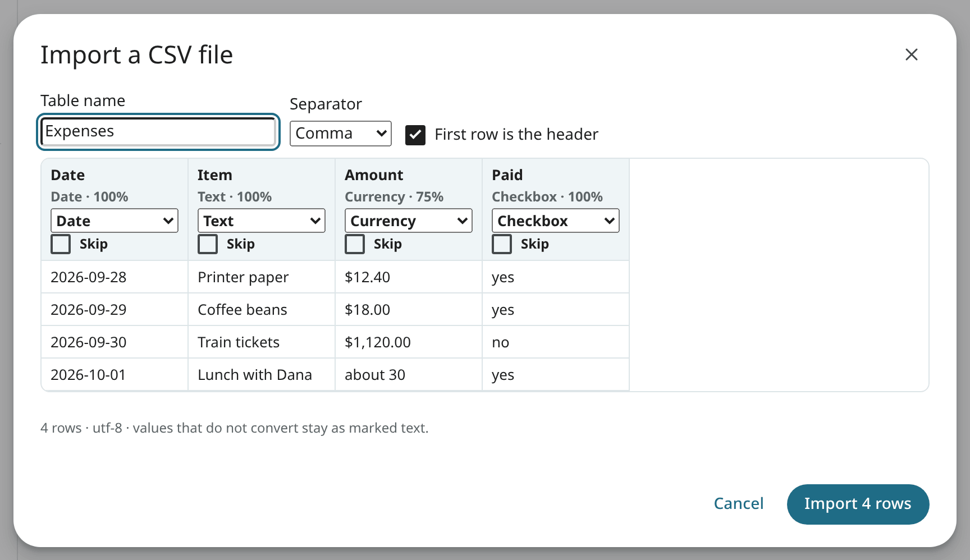The image size is (970, 560).
Task: Click the Currency · 75% detection label
Action: coord(394,197)
